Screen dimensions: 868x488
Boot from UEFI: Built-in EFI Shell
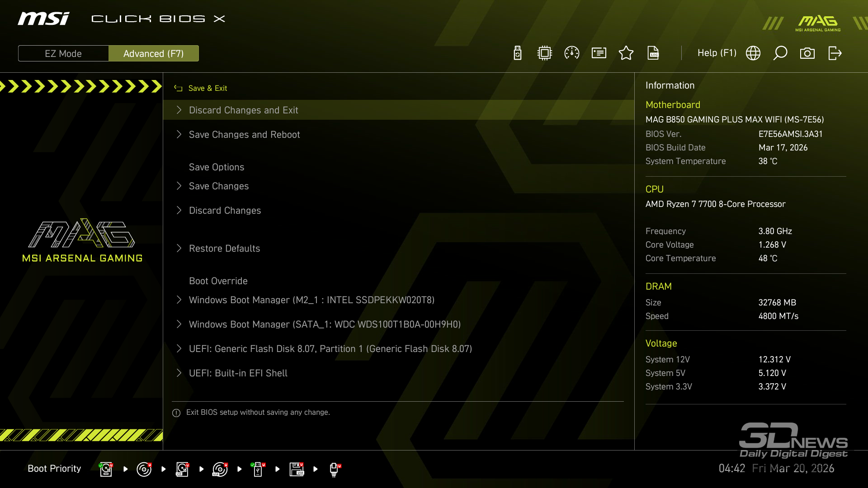point(238,373)
